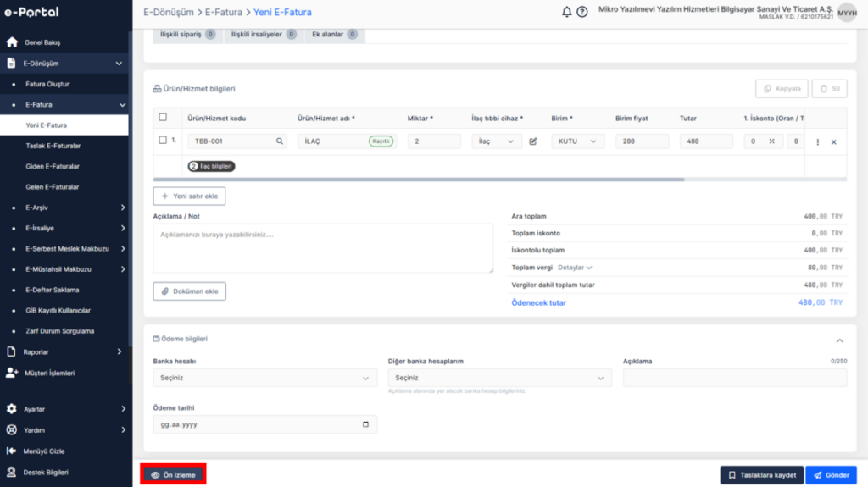Open Taslak E-Faturalar in the sidebar
The height and width of the screenshot is (487, 868).
[x=53, y=146]
